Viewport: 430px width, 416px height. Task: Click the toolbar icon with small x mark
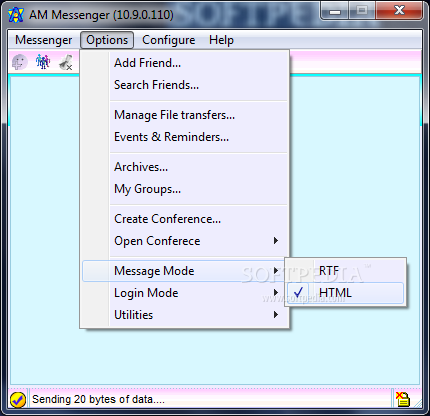click(66, 62)
